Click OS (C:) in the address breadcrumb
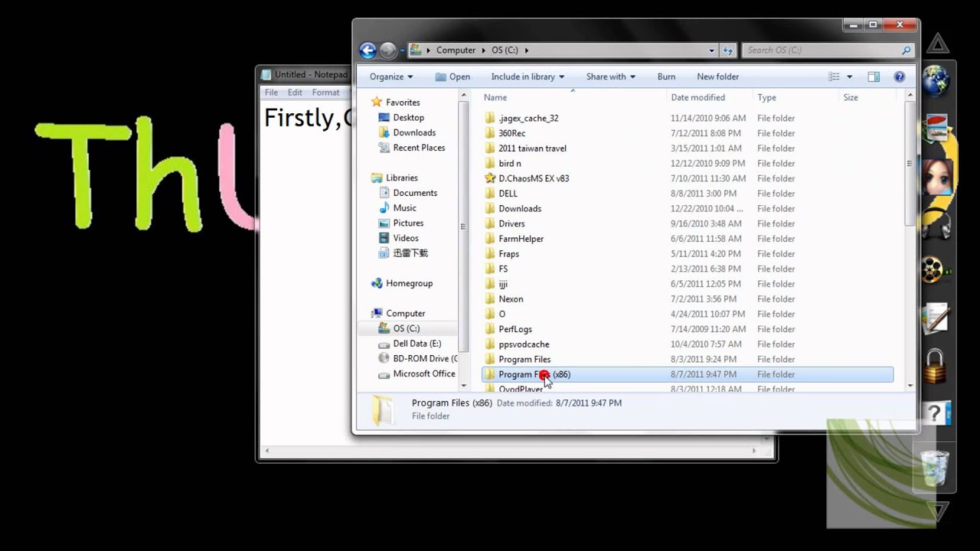 (505, 50)
